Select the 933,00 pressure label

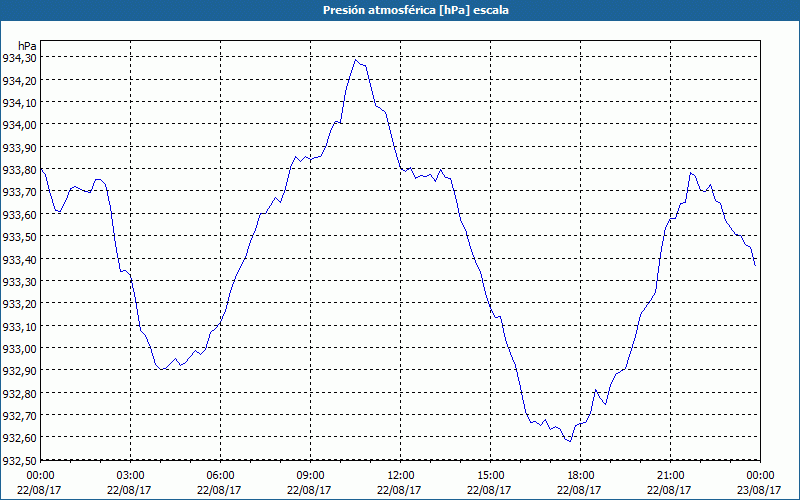pyautogui.click(x=20, y=348)
